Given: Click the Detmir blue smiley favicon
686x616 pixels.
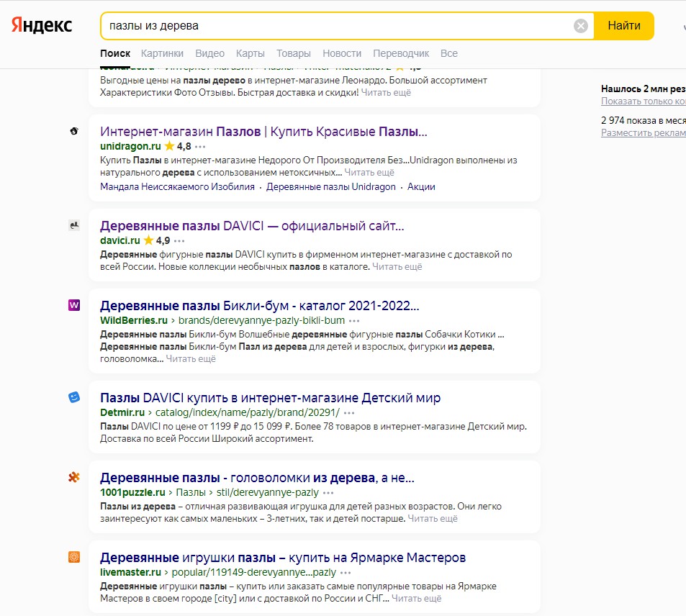Looking at the screenshot, I should pyautogui.click(x=74, y=397).
